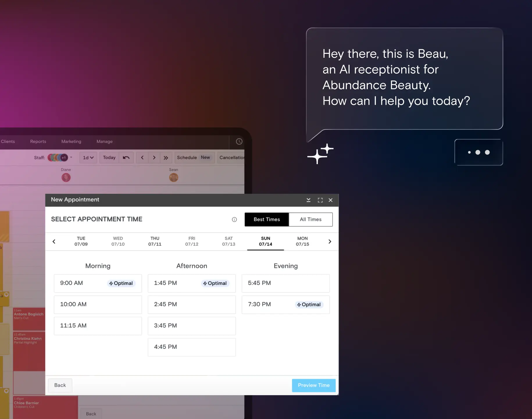Select SUN 07/14 date tab
532x419 pixels.
tap(266, 241)
